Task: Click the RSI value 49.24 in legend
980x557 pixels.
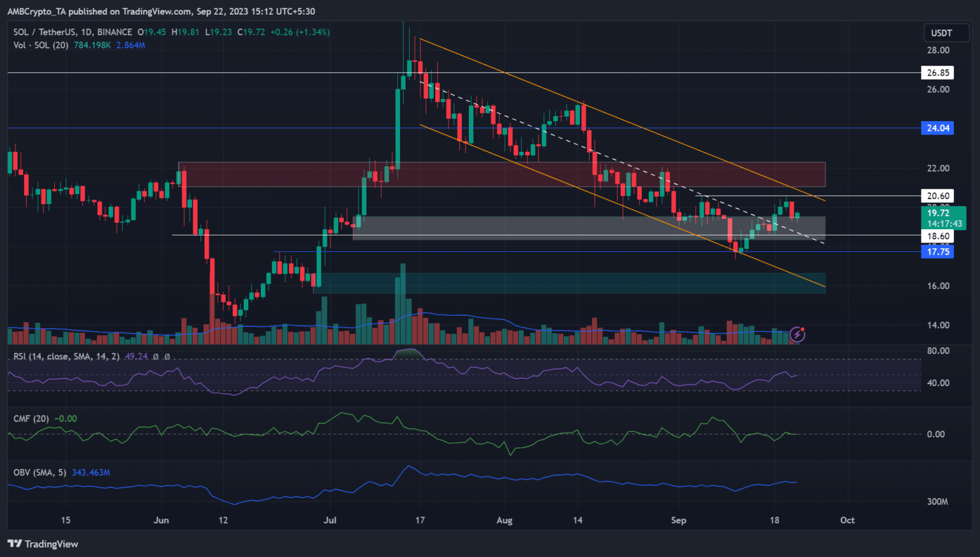Action: pos(136,356)
